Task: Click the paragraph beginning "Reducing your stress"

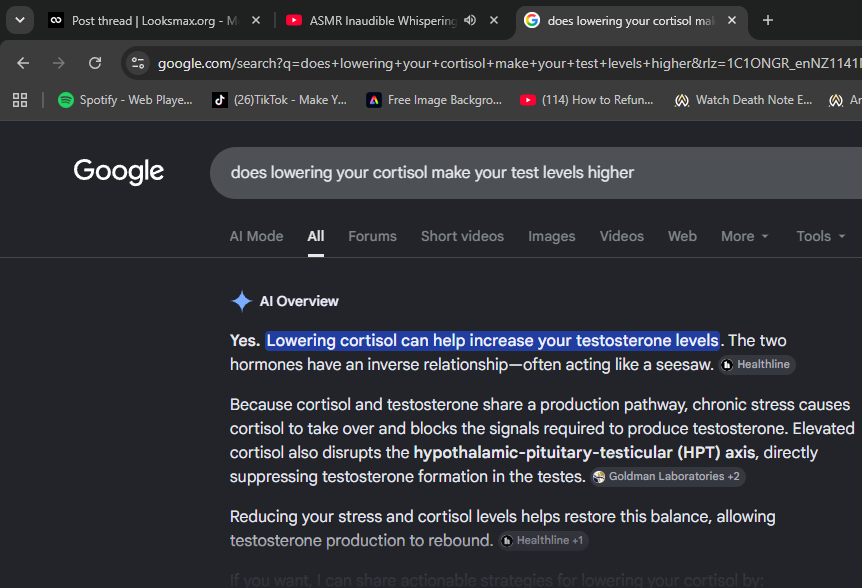Action: click(x=502, y=529)
